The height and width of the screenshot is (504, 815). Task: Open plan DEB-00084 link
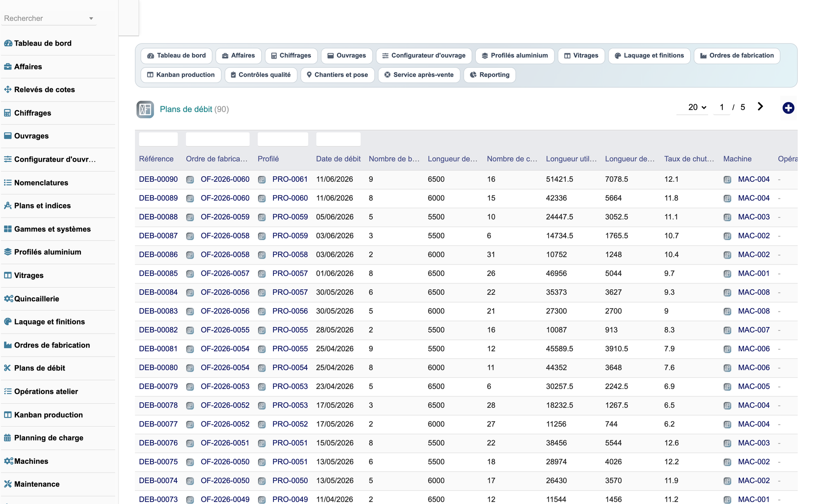click(x=158, y=292)
